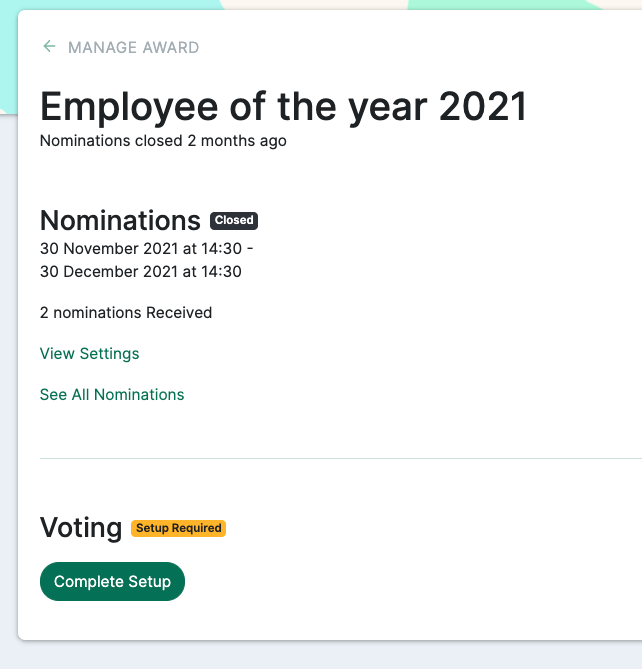
Task: Select the Closed status badge
Action: [234, 221]
